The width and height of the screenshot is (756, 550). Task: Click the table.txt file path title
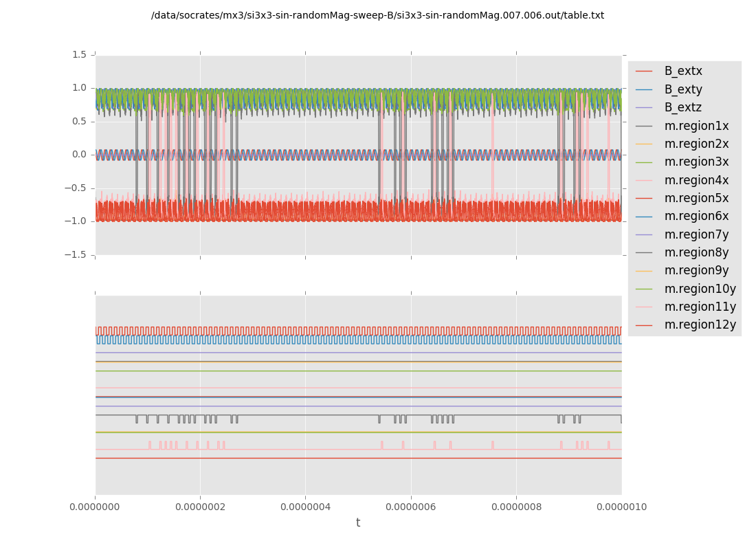[377, 15]
